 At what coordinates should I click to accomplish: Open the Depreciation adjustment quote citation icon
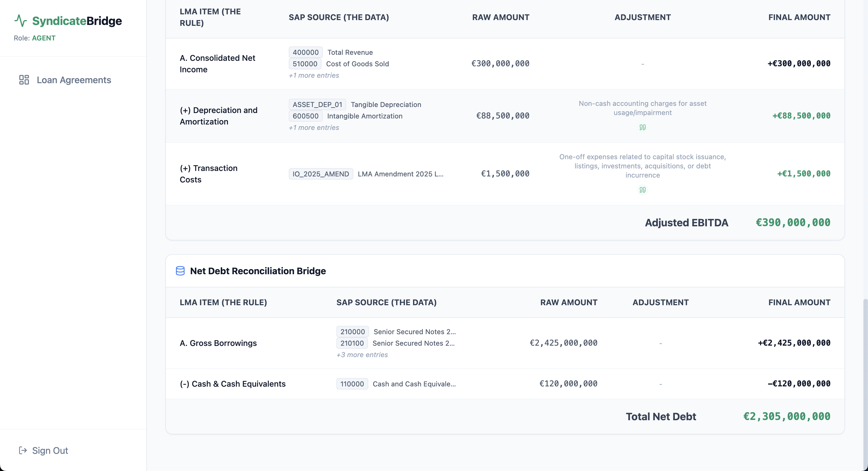(642, 127)
